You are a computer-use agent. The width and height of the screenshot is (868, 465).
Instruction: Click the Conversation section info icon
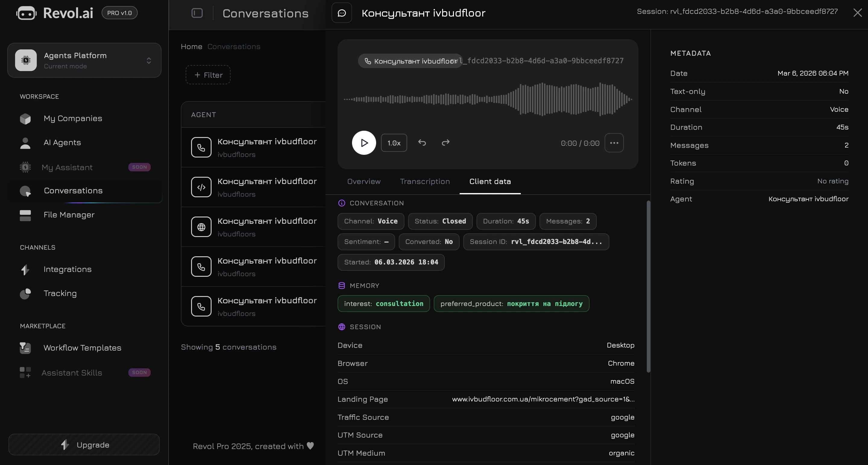point(341,203)
